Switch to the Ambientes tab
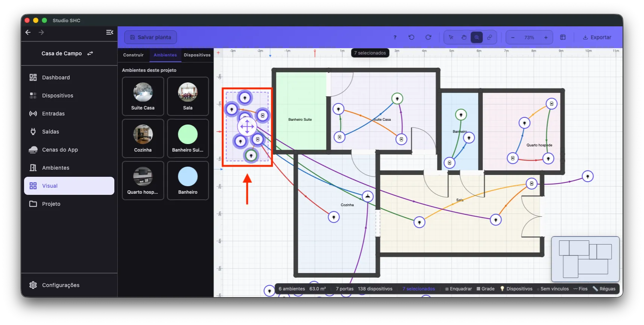This screenshot has width=644, height=325. 165,55
